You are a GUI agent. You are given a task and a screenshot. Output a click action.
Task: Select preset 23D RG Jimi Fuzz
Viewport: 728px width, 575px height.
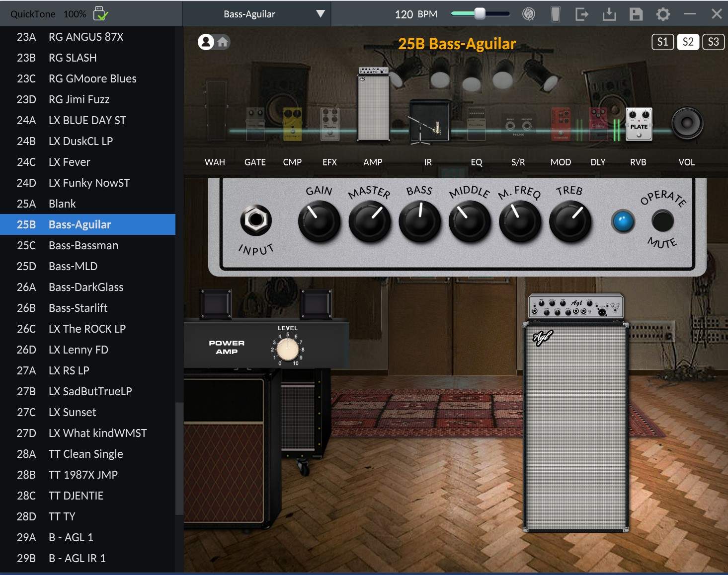click(x=87, y=99)
